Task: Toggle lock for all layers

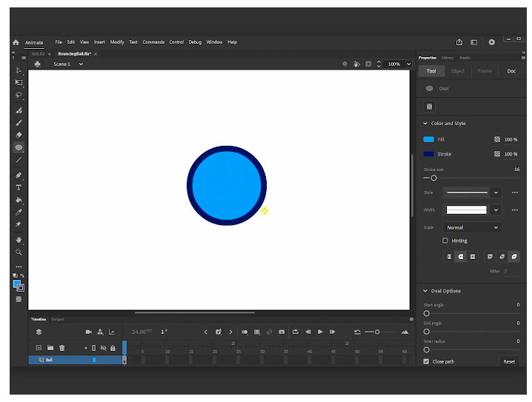Action: point(113,348)
